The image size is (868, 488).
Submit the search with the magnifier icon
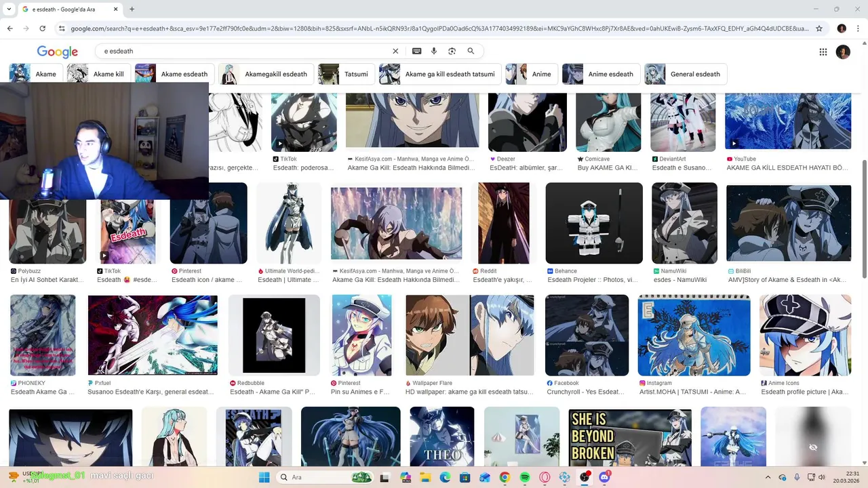pos(471,51)
